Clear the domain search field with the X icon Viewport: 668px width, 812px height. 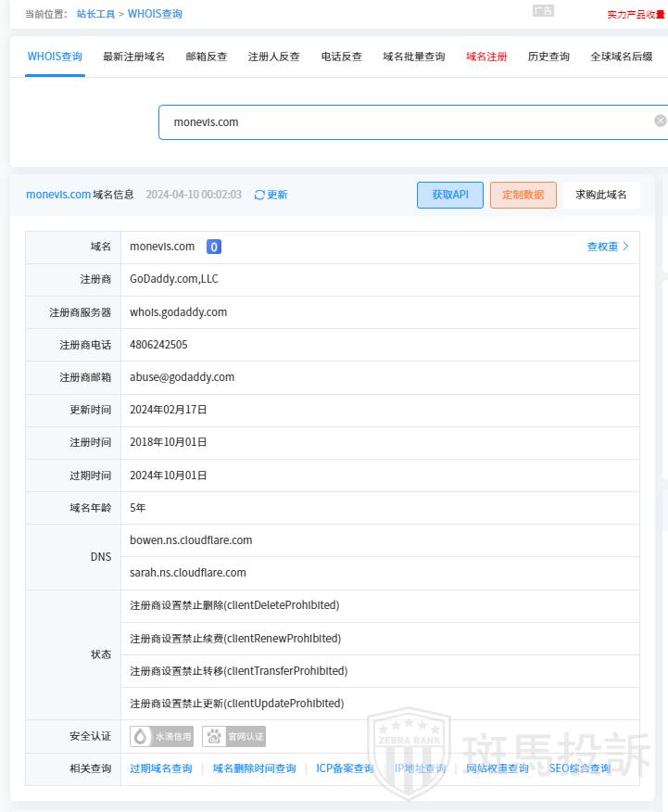660,121
